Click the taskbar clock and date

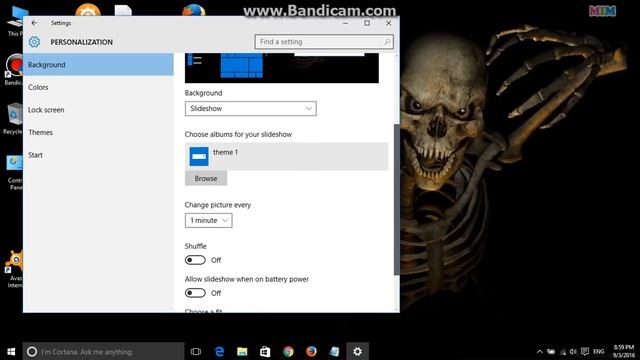[624, 351]
